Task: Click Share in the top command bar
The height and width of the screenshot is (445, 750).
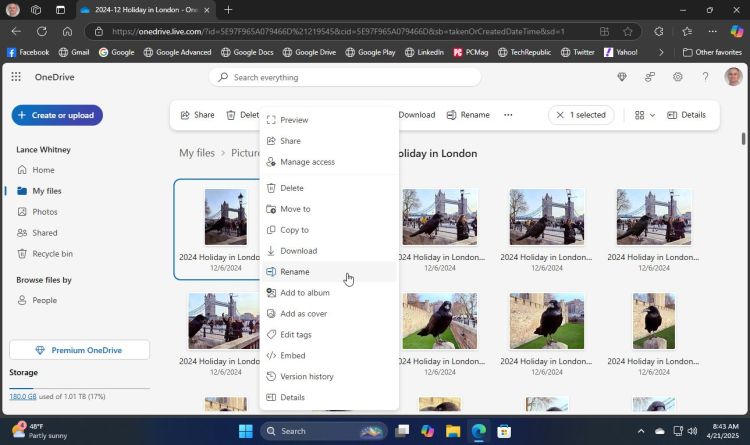Action: (197, 115)
